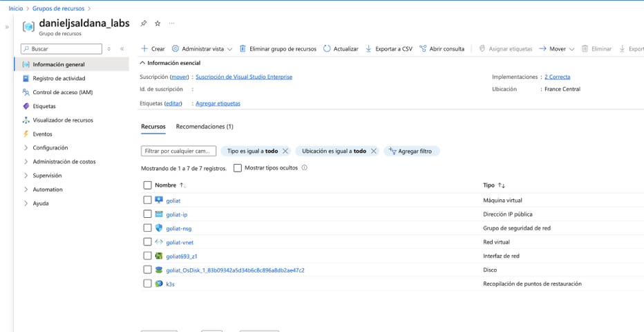
Task: Create a resource with Crear
Action: [x=153, y=49]
